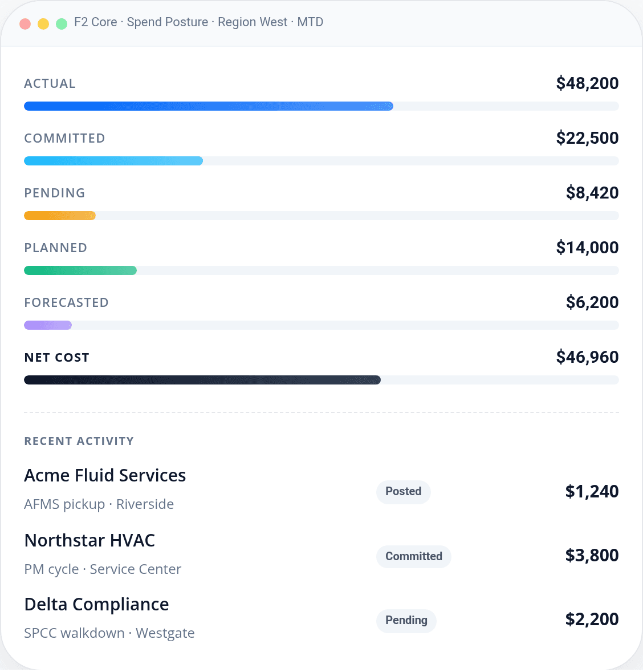
Task: Open the Acme Fluid Services entry
Action: pos(105,475)
